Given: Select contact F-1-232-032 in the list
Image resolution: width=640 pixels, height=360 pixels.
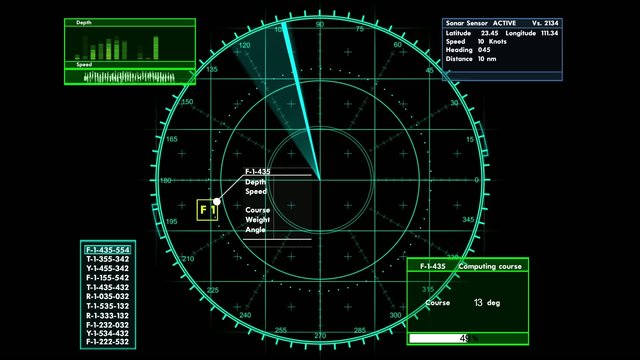Looking at the screenshot, I should coord(108,325).
